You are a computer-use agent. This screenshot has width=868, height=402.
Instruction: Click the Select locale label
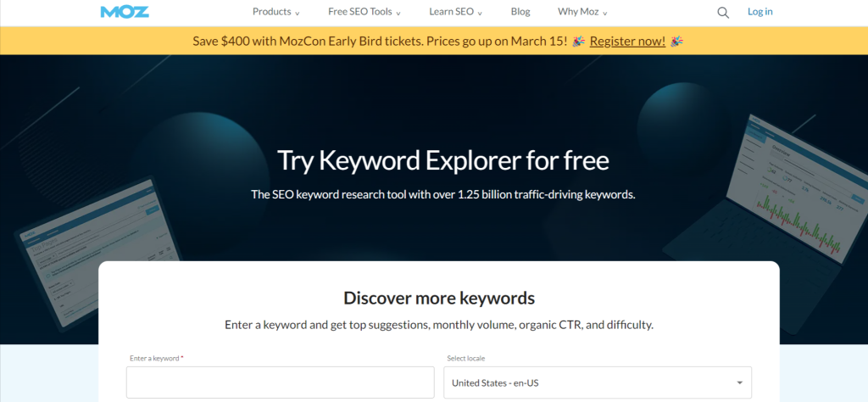coord(466,358)
